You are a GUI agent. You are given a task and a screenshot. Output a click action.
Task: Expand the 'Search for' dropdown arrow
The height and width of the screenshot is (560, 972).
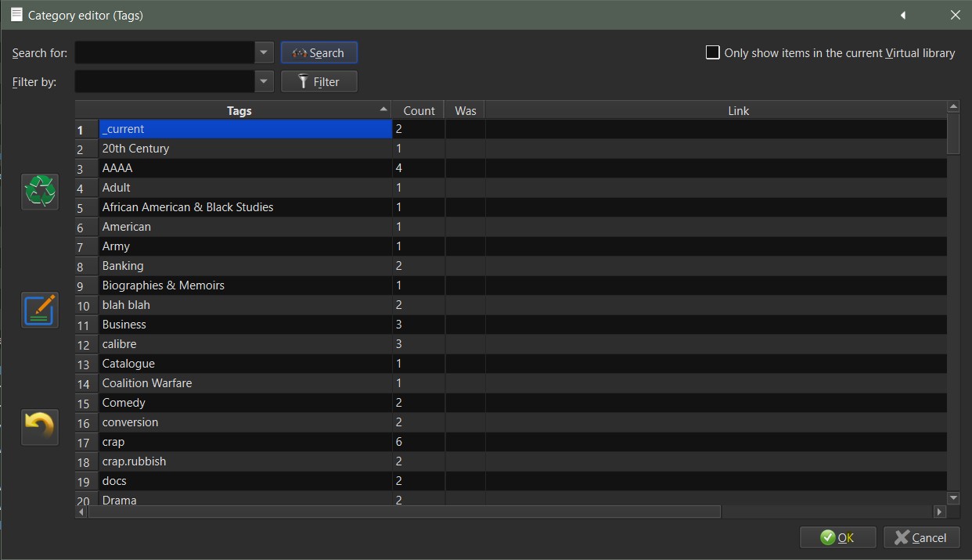click(x=265, y=52)
